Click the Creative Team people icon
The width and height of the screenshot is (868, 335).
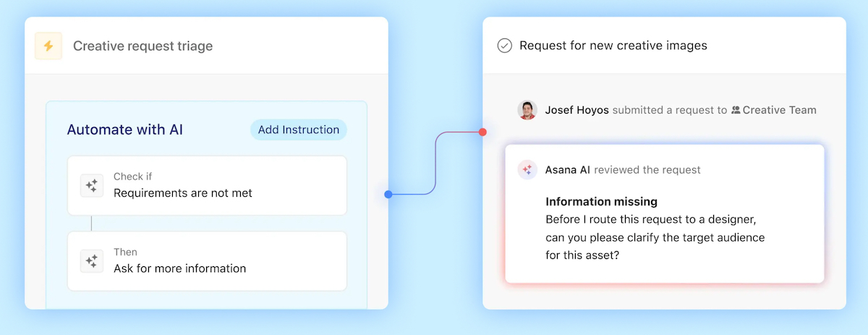736,110
